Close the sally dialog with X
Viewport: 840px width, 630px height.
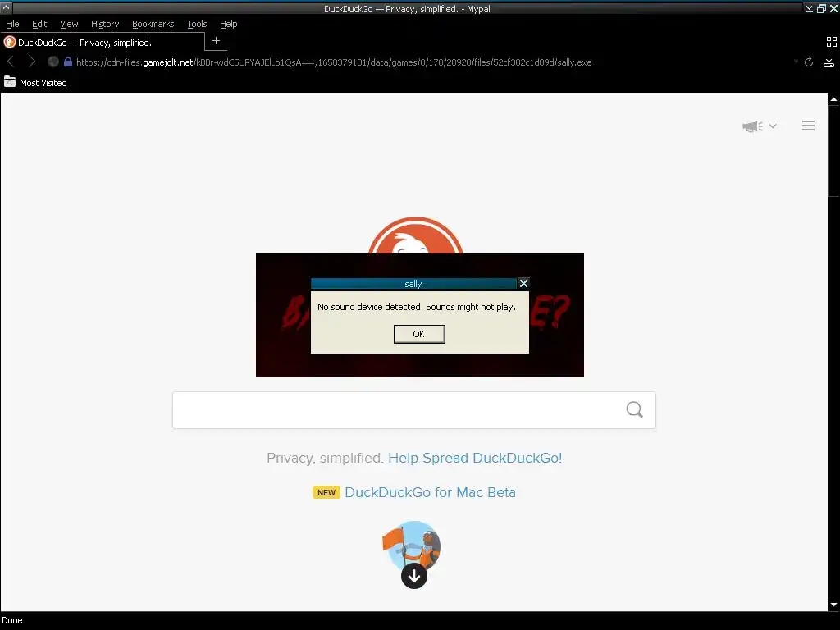pyautogui.click(x=523, y=283)
